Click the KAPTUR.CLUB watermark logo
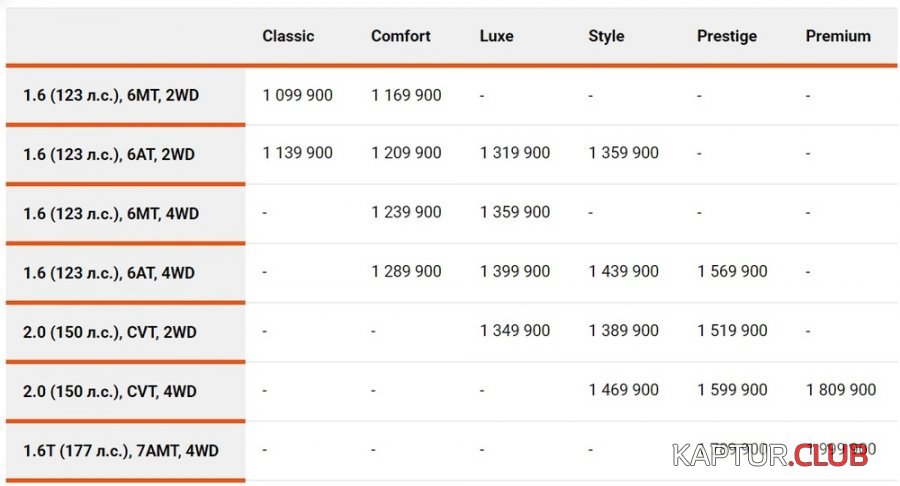 (x=770, y=455)
